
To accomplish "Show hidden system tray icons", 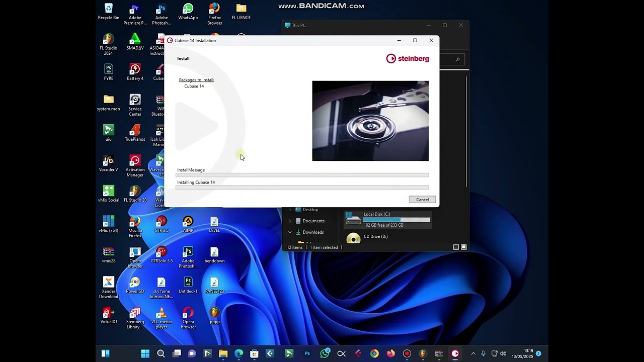I will click(473, 354).
